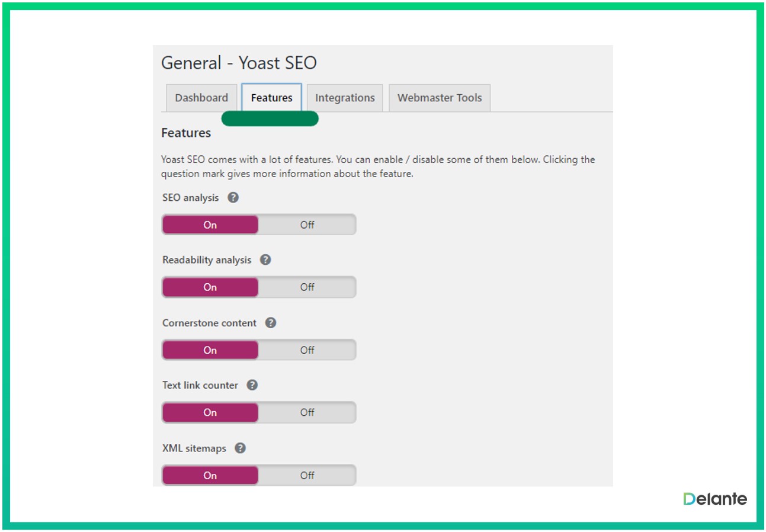The width and height of the screenshot is (766, 532).
Task: Select the Features tab
Action: click(x=272, y=98)
